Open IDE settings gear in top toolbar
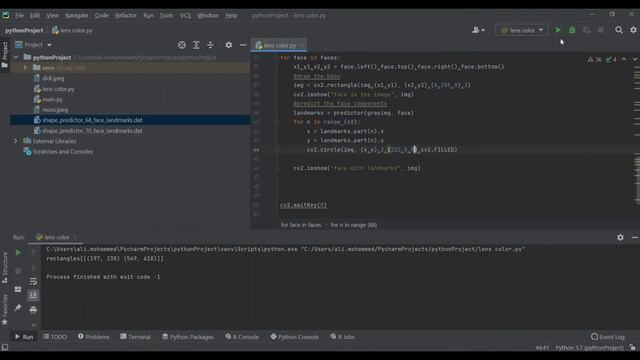Viewport: 640px width, 360px height. 633,30
